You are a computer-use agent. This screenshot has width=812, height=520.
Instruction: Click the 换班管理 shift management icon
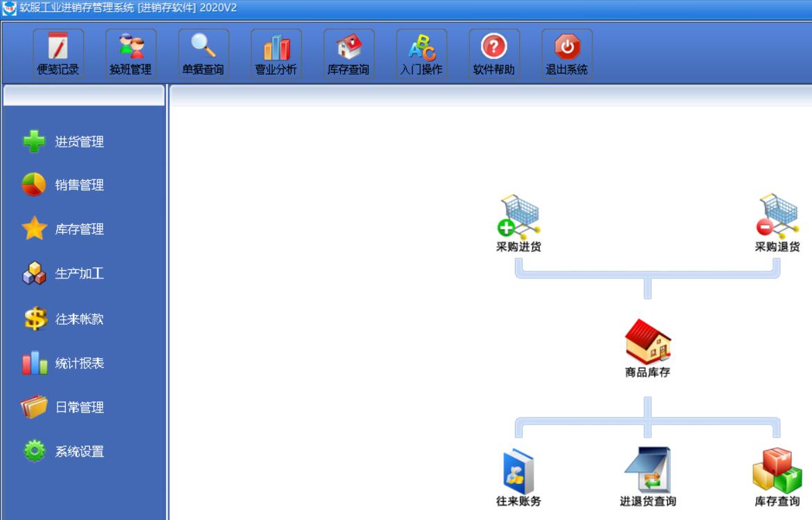tap(131, 54)
